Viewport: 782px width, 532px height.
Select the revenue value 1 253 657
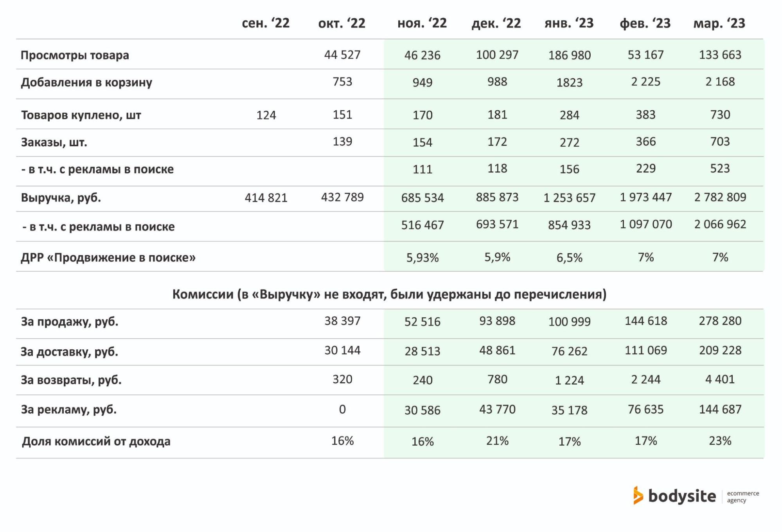(569, 198)
